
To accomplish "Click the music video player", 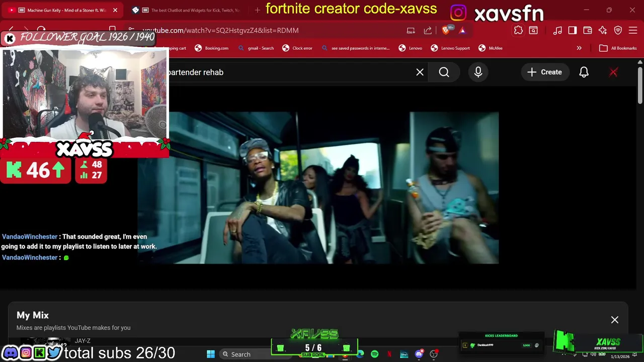I will pos(318,188).
